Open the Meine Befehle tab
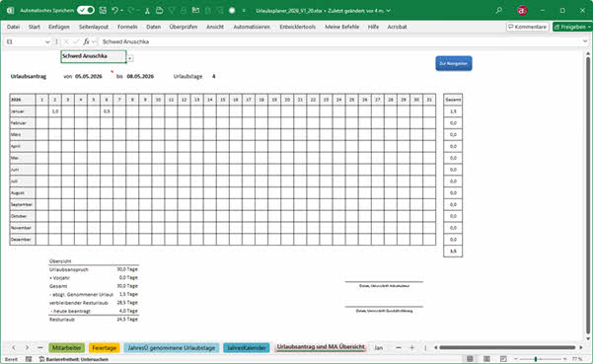This screenshot has height=364, width=593. (341, 27)
